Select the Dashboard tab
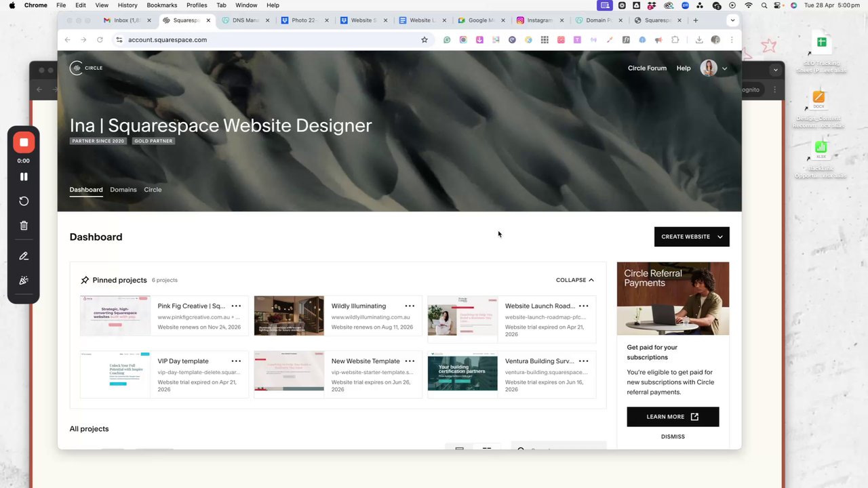Viewport: 868px width, 488px height. [x=86, y=190]
